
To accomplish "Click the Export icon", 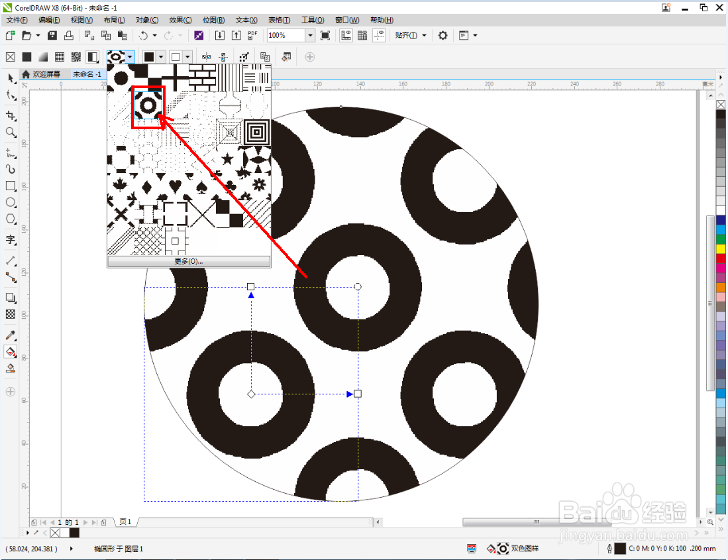I will [236, 35].
